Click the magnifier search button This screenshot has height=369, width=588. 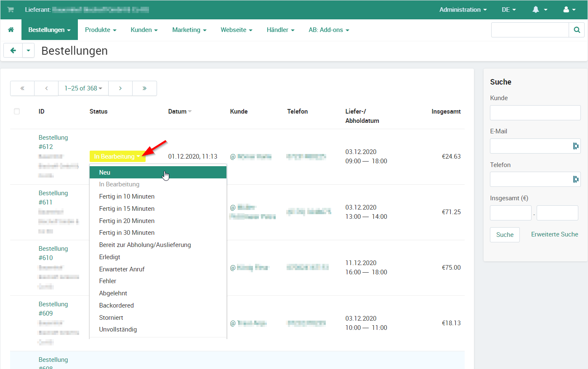[x=577, y=30]
